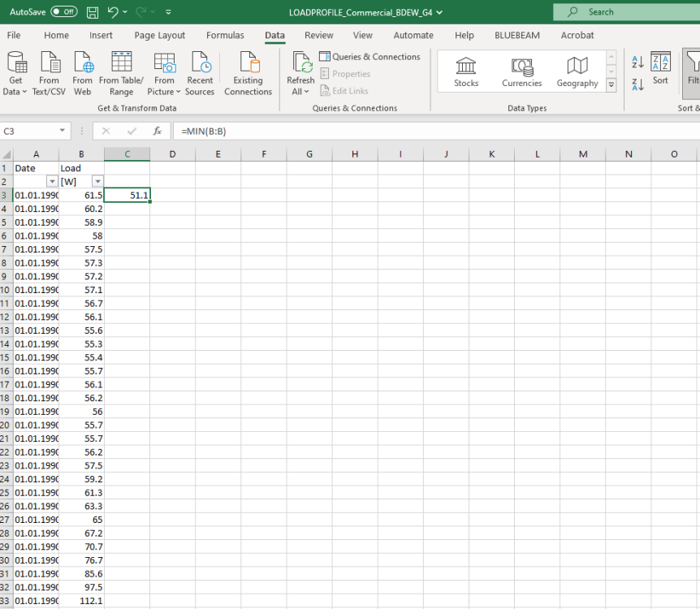Select the From Web import icon

point(83,63)
